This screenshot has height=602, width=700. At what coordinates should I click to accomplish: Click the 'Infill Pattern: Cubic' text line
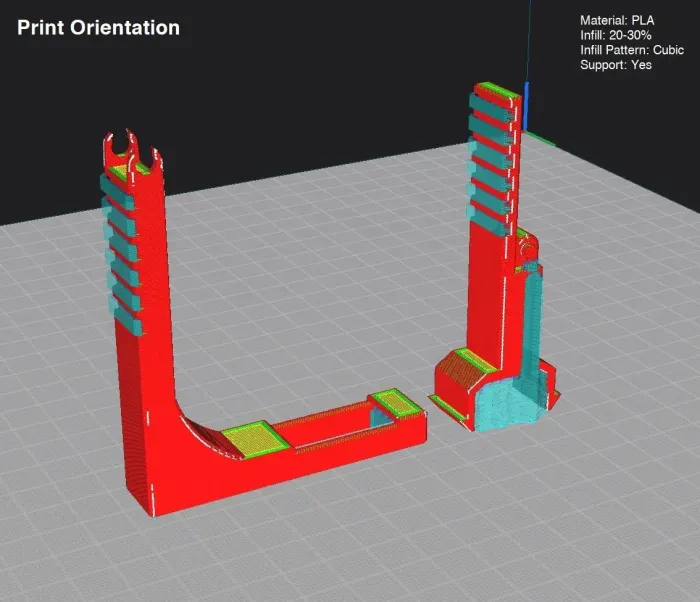click(632, 50)
